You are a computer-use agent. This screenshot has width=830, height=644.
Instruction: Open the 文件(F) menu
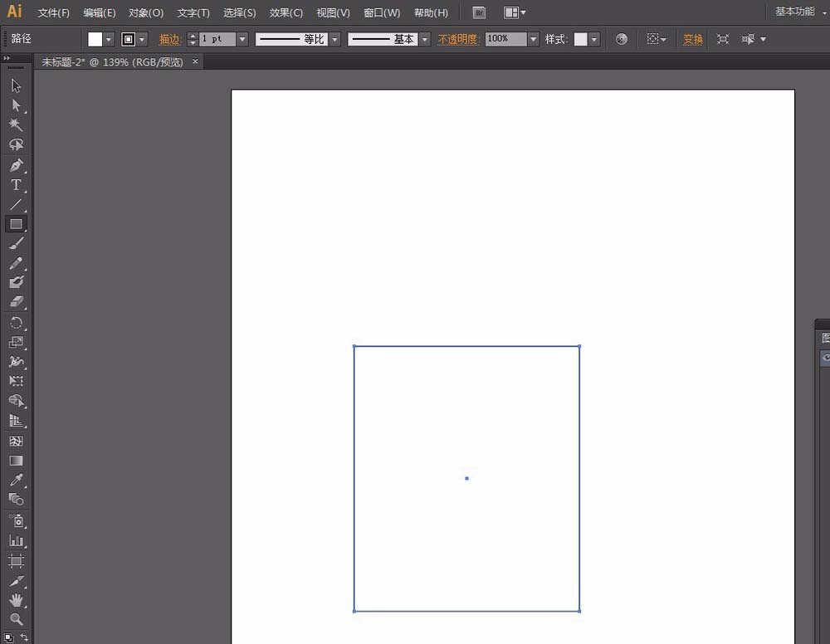pos(53,12)
